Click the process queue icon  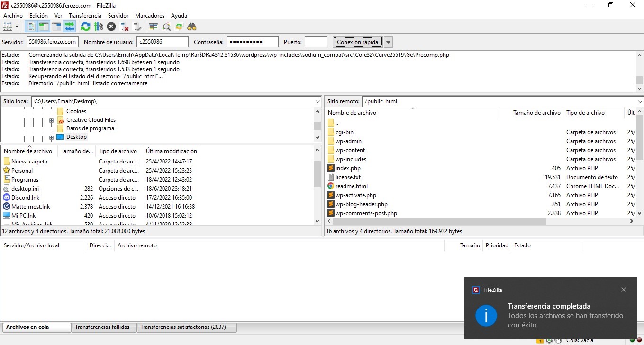99,27
